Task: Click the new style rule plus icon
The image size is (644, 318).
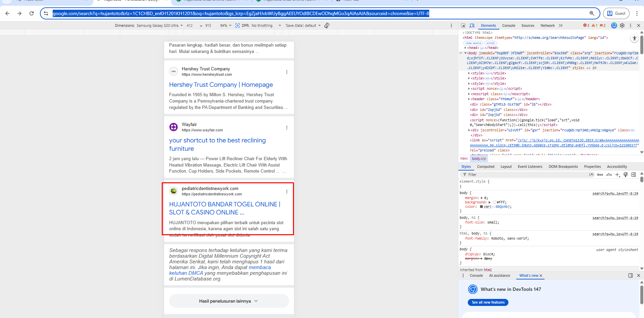Action: click(x=617, y=175)
